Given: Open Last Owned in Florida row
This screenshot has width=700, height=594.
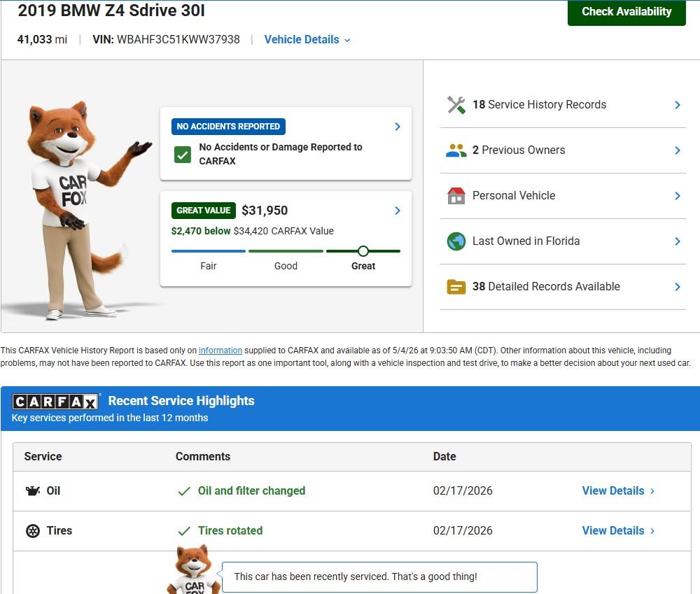Looking at the screenshot, I should pos(563,241).
